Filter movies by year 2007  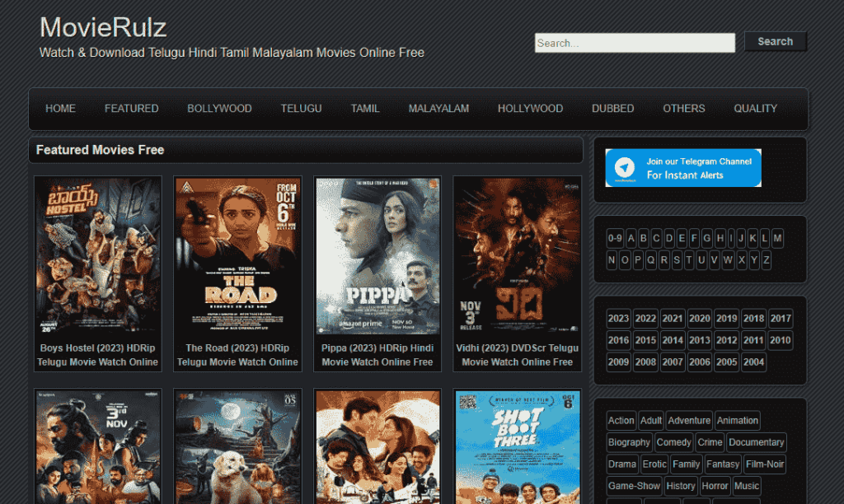(x=673, y=362)
